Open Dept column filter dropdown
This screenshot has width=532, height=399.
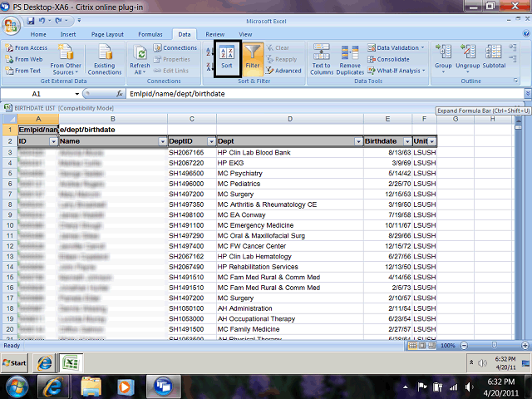358,141
